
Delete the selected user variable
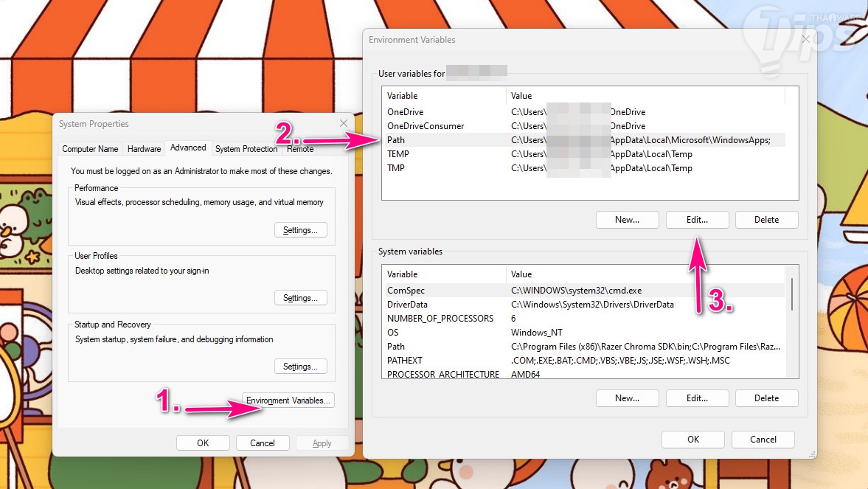[x=767, y=219]
